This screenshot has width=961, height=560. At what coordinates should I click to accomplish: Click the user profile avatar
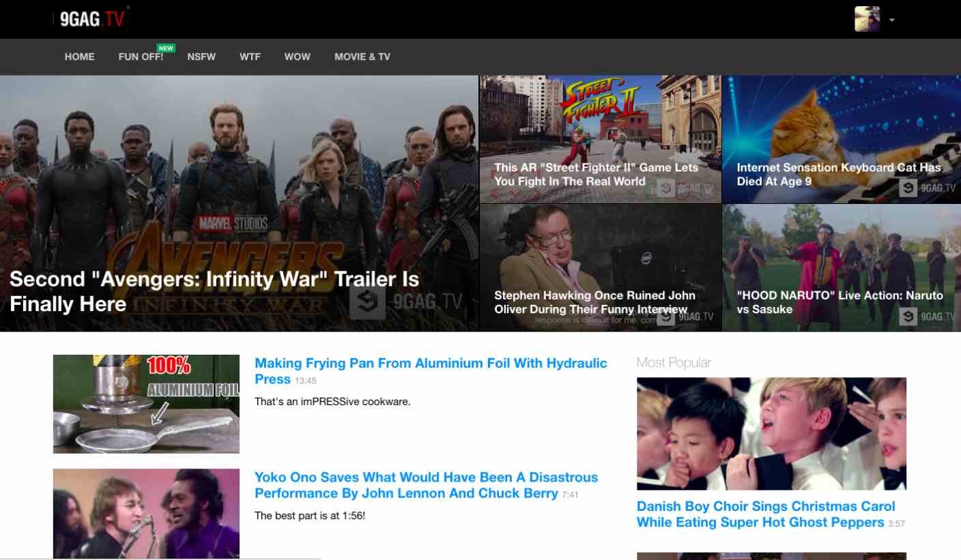867,19
